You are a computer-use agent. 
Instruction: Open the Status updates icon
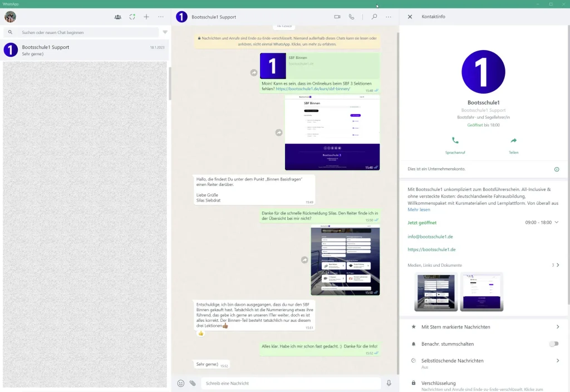coord(132,17)
